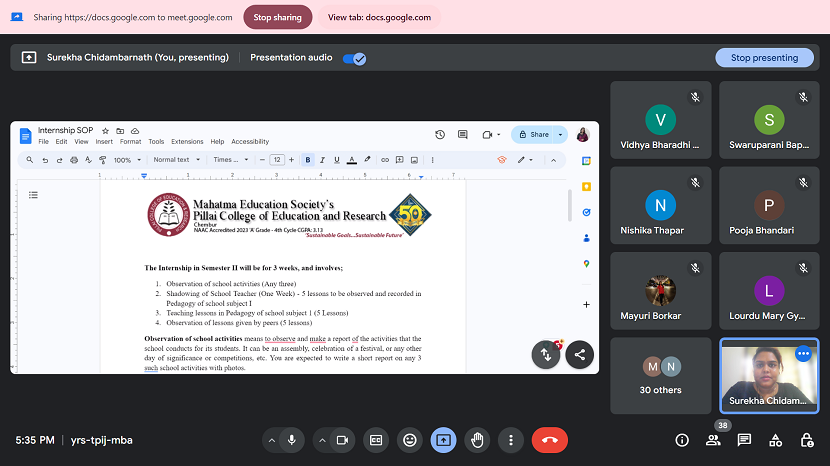Open the Normal text style dropdown
830x466 pixels.
(x=176, y=159)
